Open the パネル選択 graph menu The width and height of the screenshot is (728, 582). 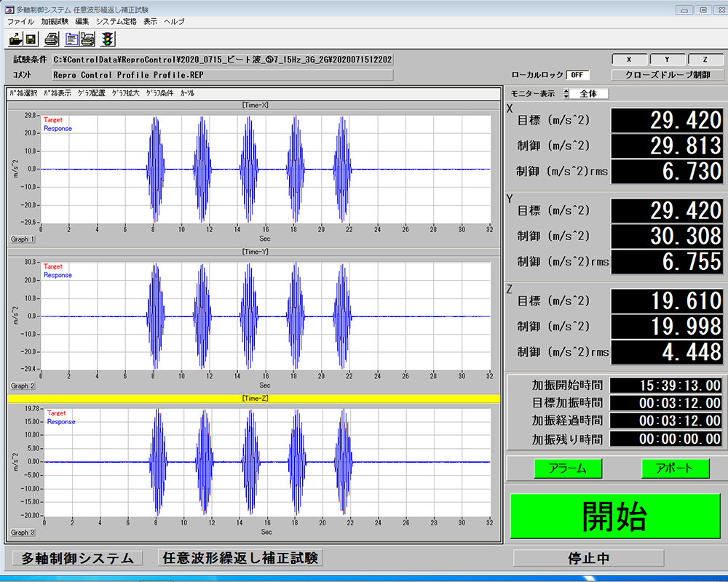[24, 93]
